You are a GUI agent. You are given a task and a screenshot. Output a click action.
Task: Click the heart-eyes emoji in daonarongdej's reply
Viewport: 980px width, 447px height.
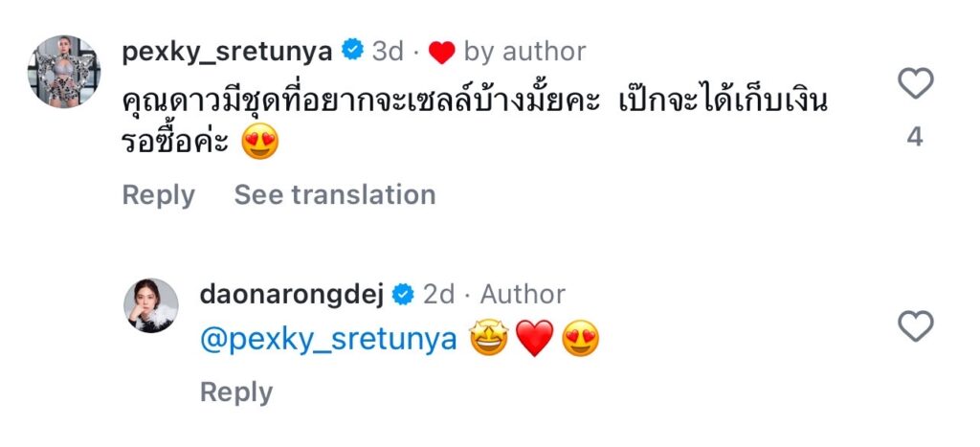pos(580,341)
